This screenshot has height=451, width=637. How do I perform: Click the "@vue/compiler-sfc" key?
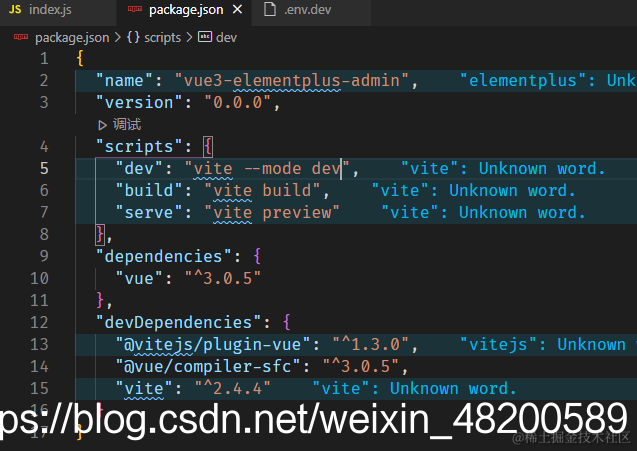click(x=208, y=366)
